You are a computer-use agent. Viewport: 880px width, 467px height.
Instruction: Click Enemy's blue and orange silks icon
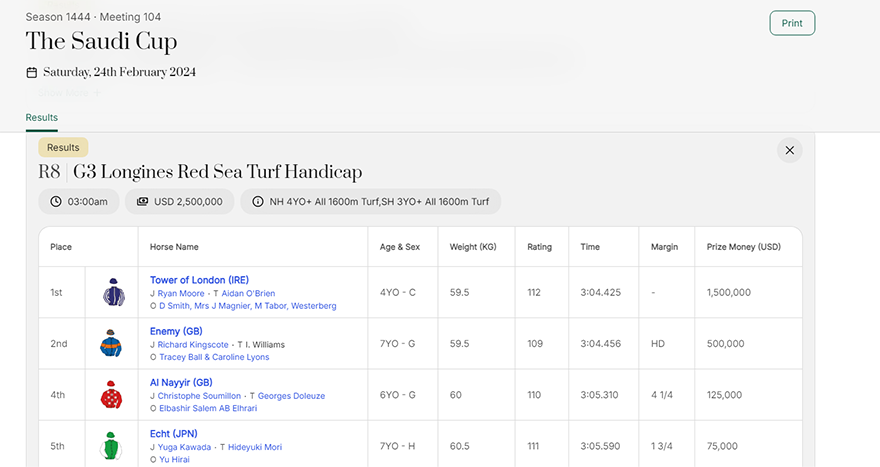[112, 343]
